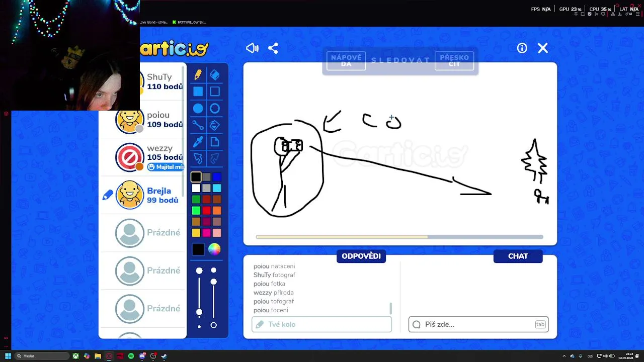Click the NÁPOVĚDA hint button
This screenshot has height=362, width=644.
[x=346, y=61]
